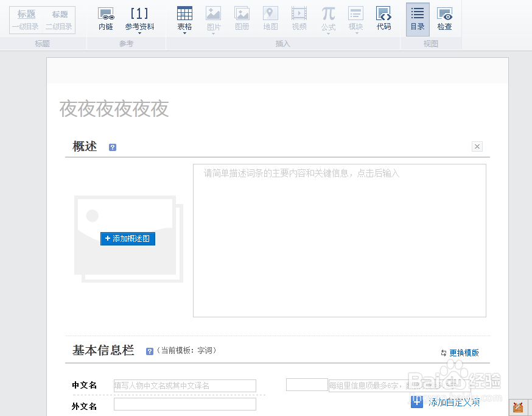
Task: Toggle the 目录 view panel off
Action: click(x=418, y=18)
